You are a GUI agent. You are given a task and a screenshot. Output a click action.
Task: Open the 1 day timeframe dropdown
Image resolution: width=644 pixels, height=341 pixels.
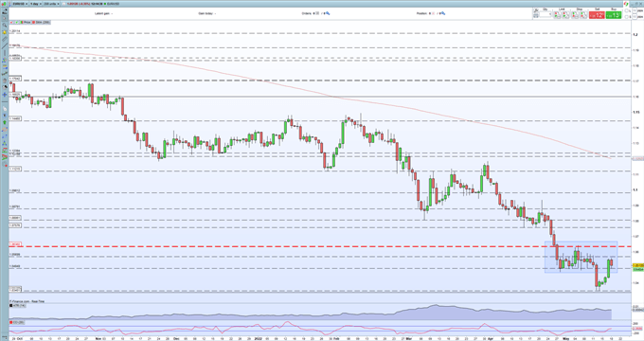click(x=35, y=4)
